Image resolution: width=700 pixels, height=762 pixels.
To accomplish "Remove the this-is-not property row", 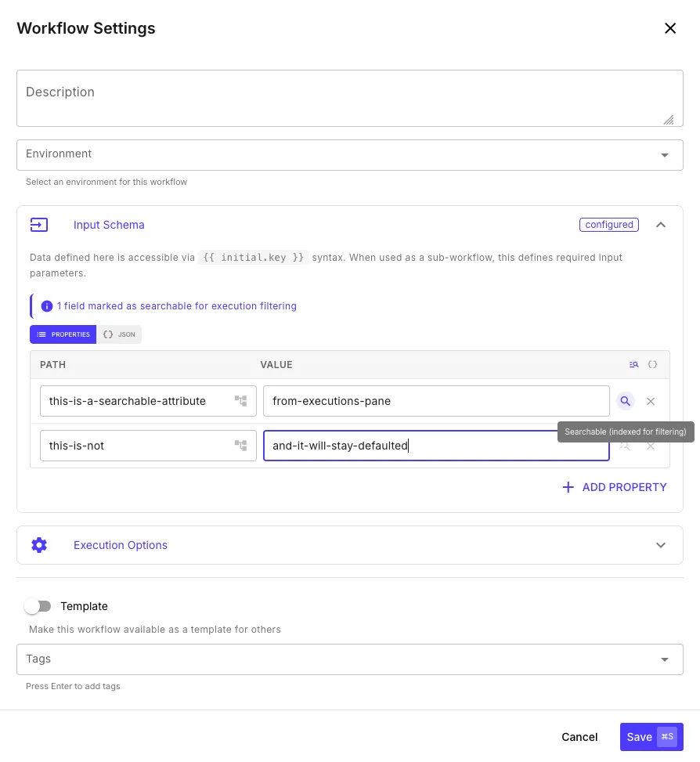I will pos(651,445).
